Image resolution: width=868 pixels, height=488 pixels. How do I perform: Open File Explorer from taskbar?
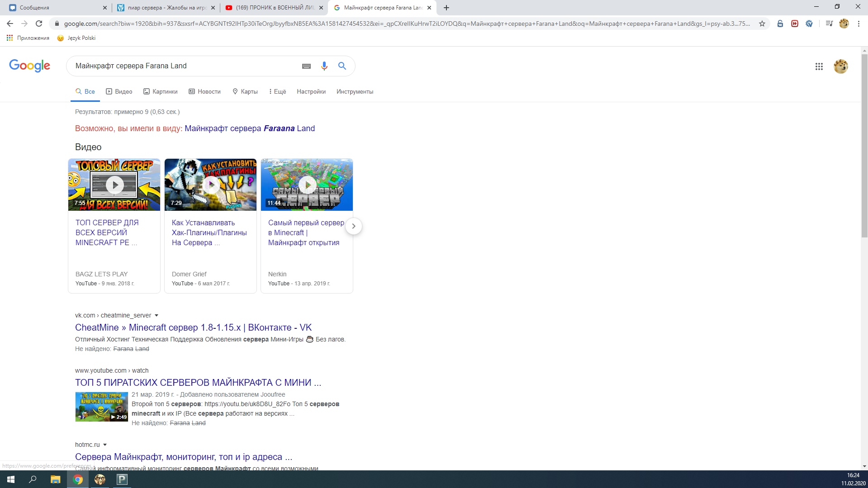click(55, 479)
